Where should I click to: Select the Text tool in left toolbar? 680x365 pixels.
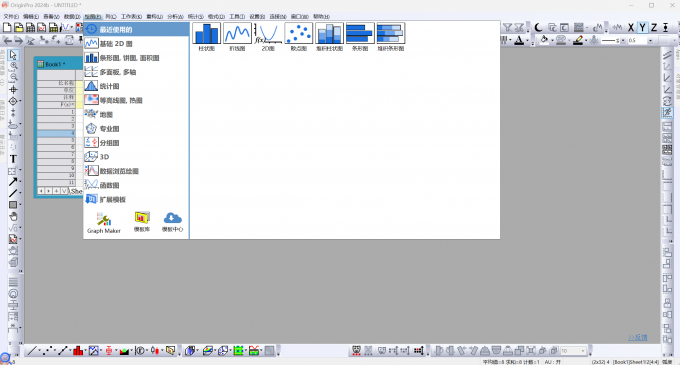(13, 159)
